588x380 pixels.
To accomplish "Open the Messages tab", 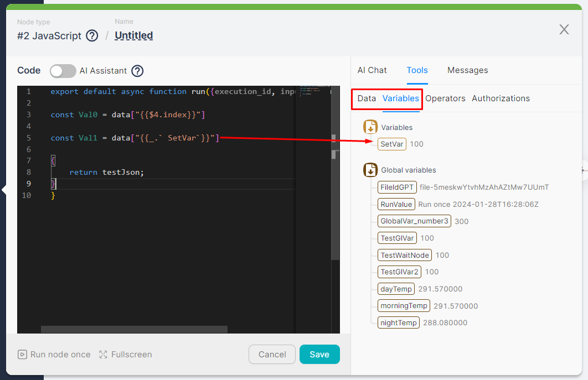I will click(467, 70).
